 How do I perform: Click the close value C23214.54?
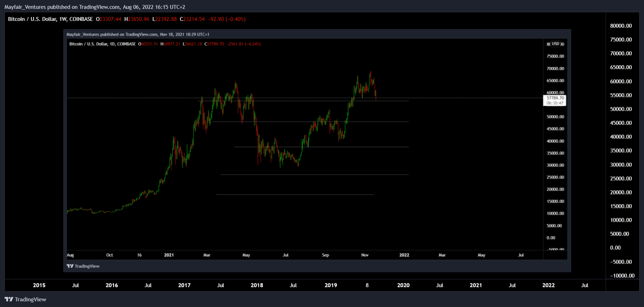(x=192, y=19)
